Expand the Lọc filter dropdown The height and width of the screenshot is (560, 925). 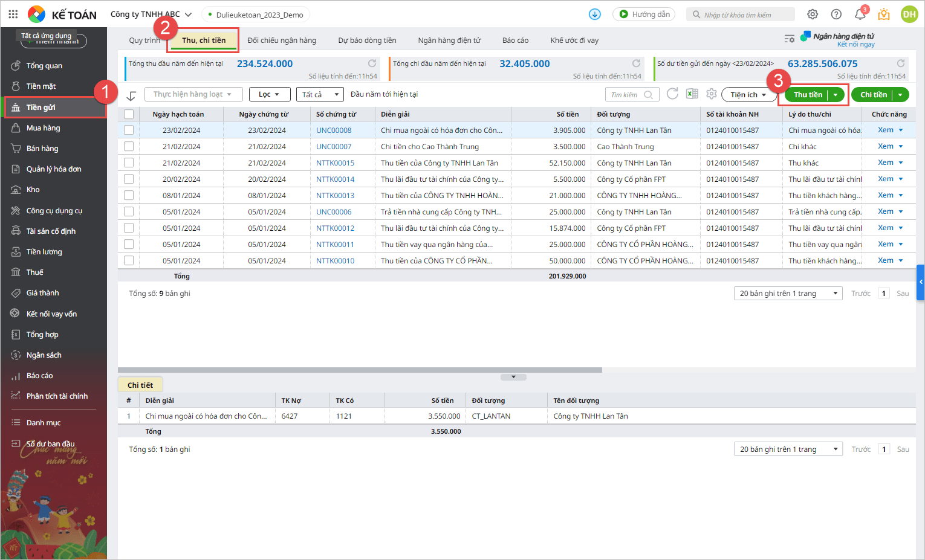click(x=270, y=94)
